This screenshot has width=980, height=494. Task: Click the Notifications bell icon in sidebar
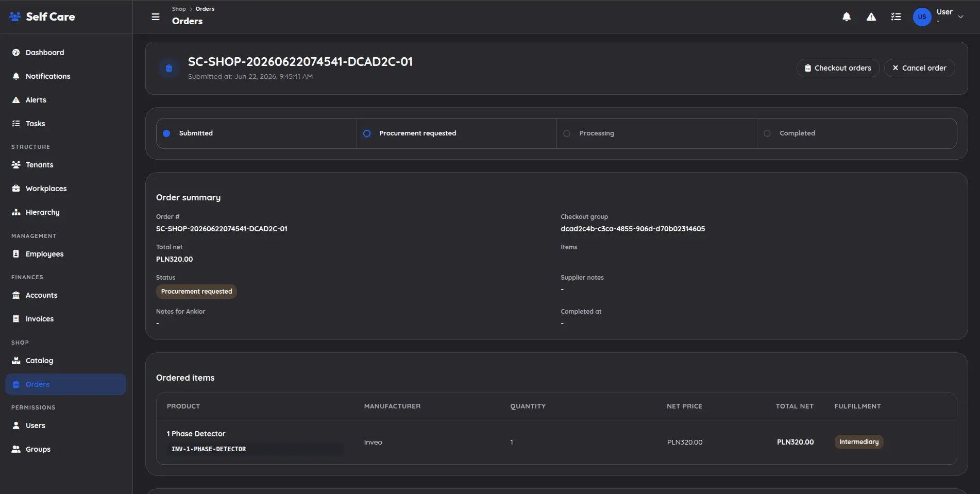coord(16,76)
